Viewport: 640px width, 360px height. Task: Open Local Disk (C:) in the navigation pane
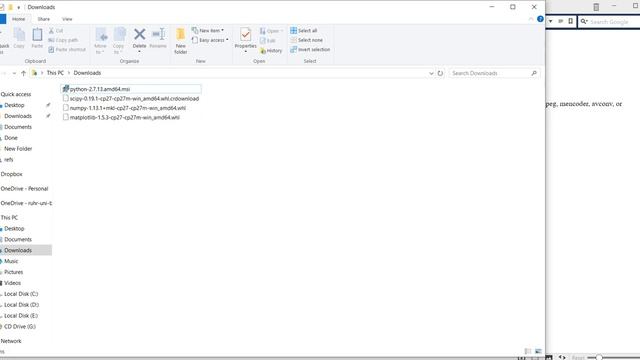point(21,293)
